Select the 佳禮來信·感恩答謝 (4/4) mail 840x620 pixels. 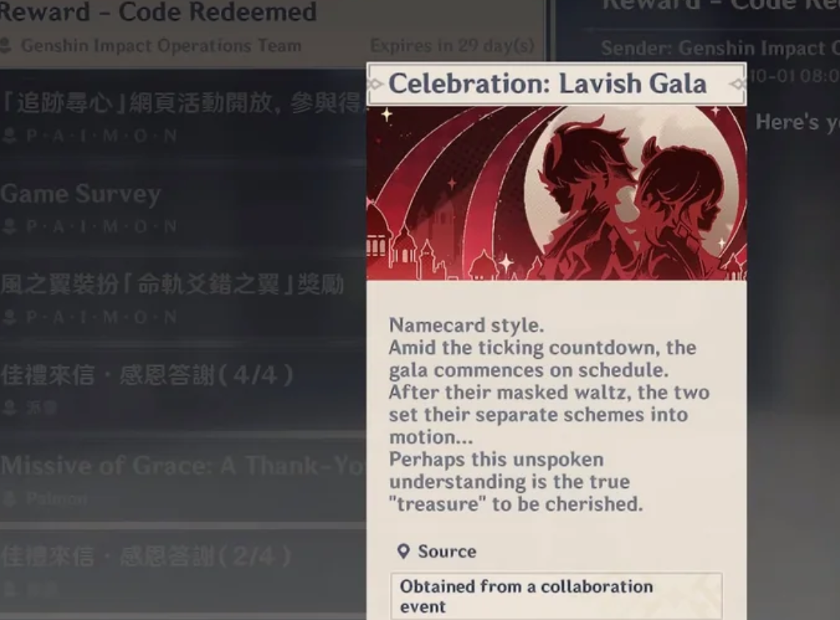184,389
